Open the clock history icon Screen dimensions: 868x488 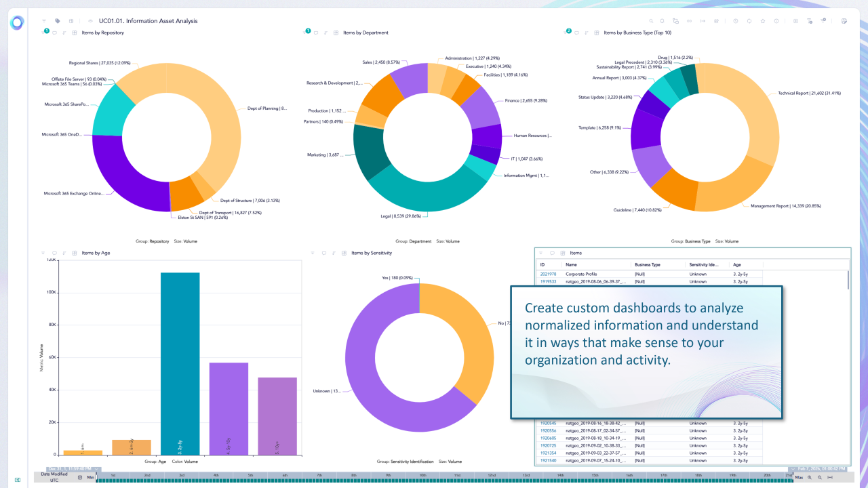(x=736, y=21)
